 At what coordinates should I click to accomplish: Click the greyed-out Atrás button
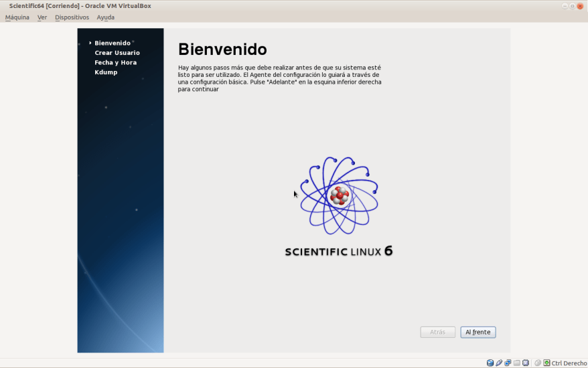pyautogui.click(x=437, y=333)
